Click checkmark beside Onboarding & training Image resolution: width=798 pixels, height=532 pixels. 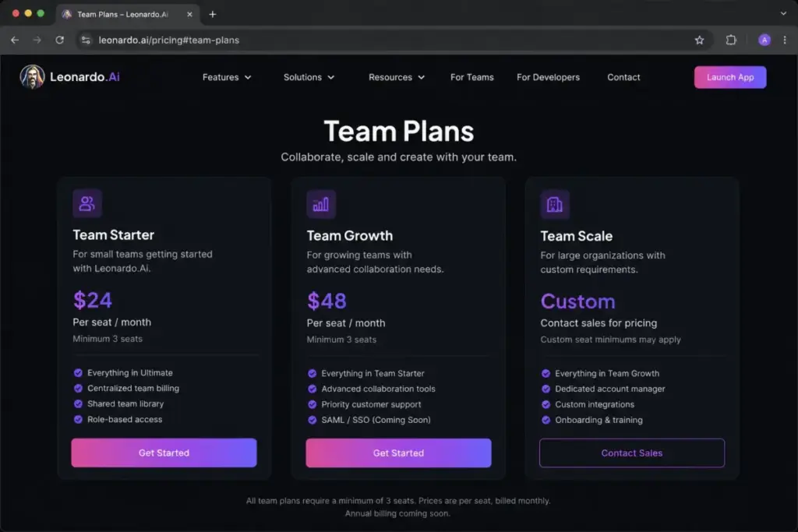coord(546,420)
